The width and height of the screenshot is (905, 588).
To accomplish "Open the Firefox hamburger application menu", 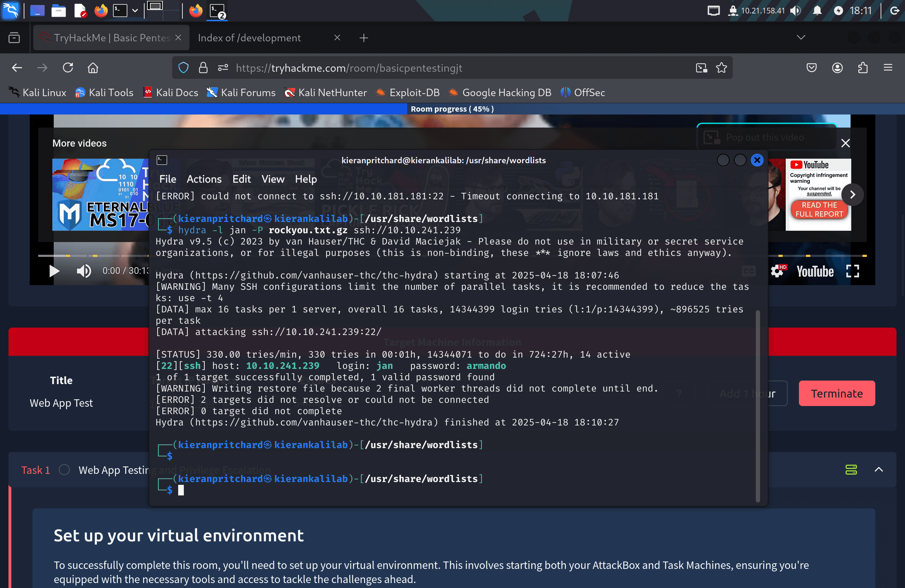I will tap(888, 68).
